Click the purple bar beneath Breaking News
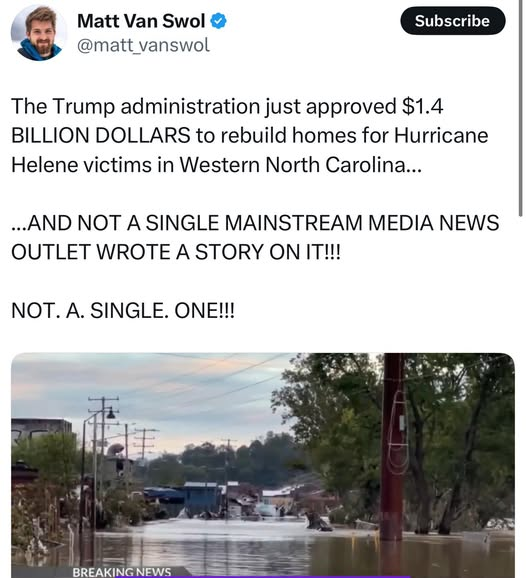Image resolution: width=526 pixels, height=578 pixels. 262,577
